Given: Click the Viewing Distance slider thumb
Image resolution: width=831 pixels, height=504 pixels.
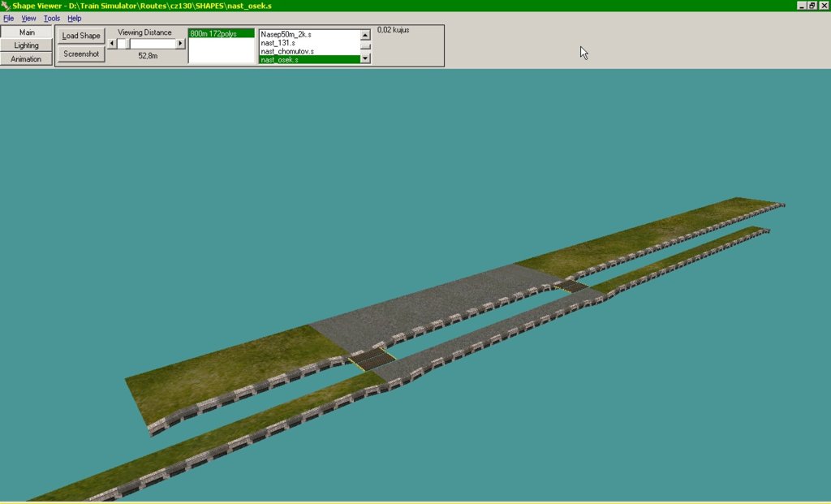Looking at the screenshot, I should (123, 44).
